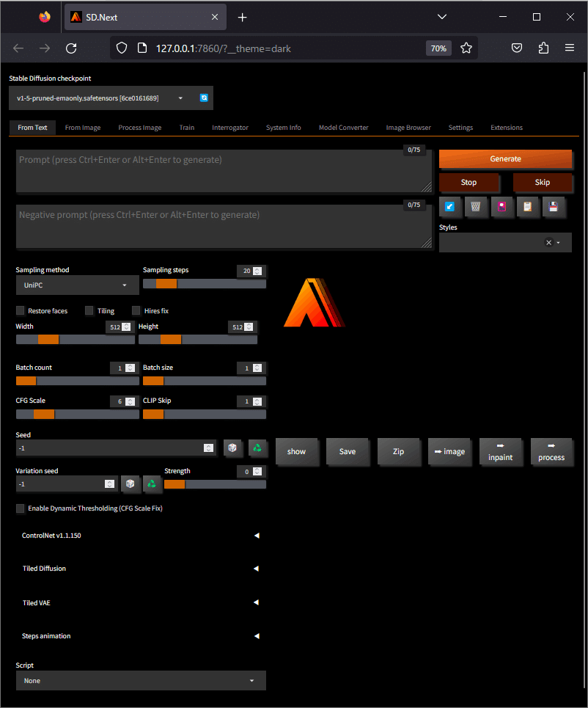The image size is (588, 708).
Task: Adjust the CFG Scale slider
Action: (78, 414)
